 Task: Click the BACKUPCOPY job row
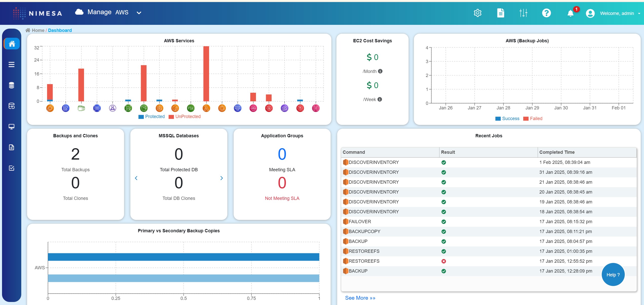click(x=489, y=232)
